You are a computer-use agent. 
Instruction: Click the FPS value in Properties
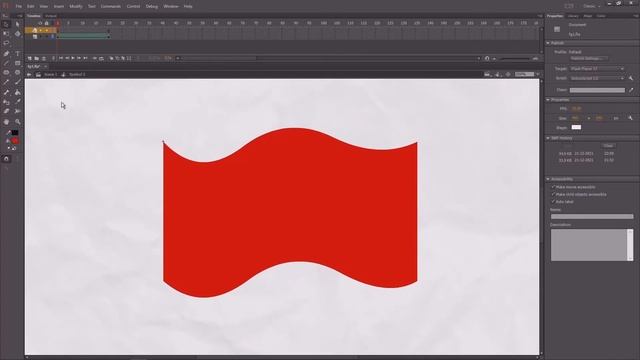pos(576,109)
